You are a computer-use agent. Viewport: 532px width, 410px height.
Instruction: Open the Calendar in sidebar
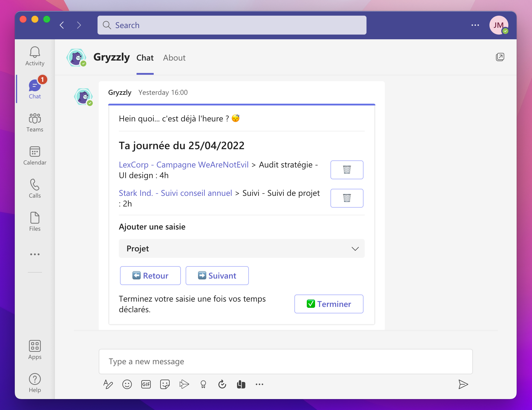point(35,155)
